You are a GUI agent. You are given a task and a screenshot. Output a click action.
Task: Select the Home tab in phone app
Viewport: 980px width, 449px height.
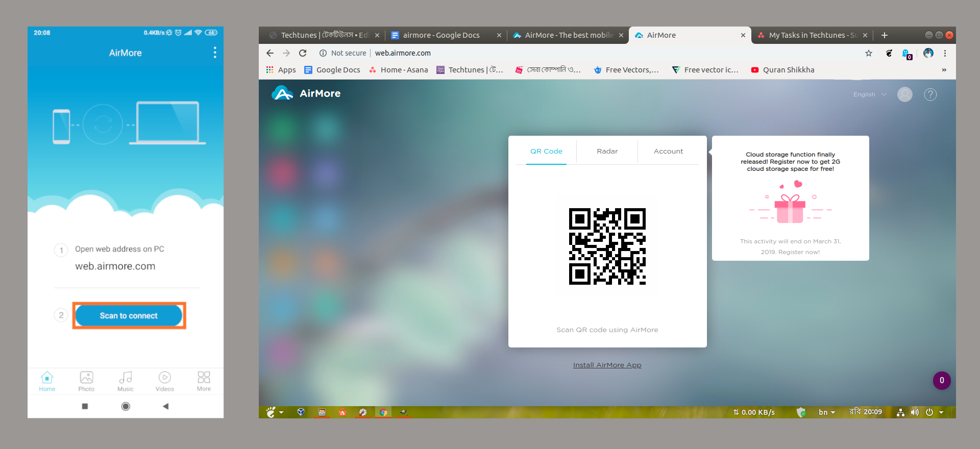(x=47, y=381)
